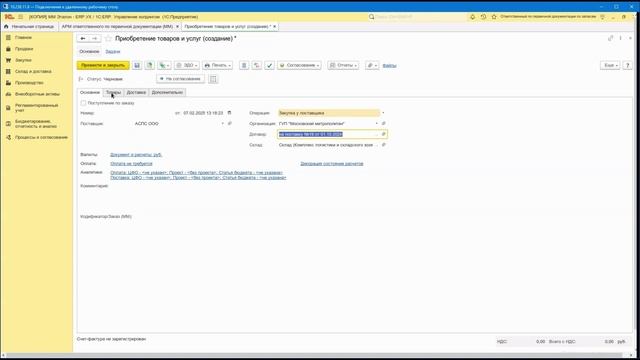Screen dimensions: 640x360
Task: Click the floppy disk save icon
Action: (x=137, y=65)
